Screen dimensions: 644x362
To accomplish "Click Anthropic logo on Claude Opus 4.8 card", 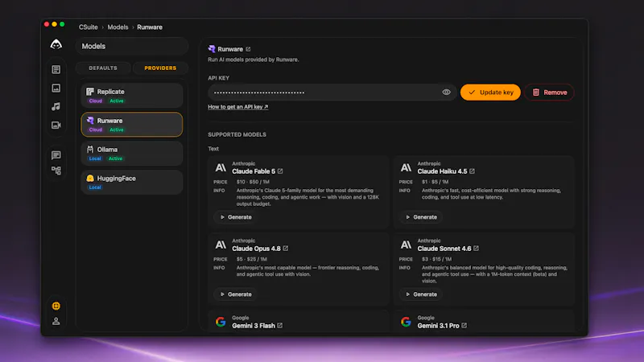I will [x=221, y=245].
